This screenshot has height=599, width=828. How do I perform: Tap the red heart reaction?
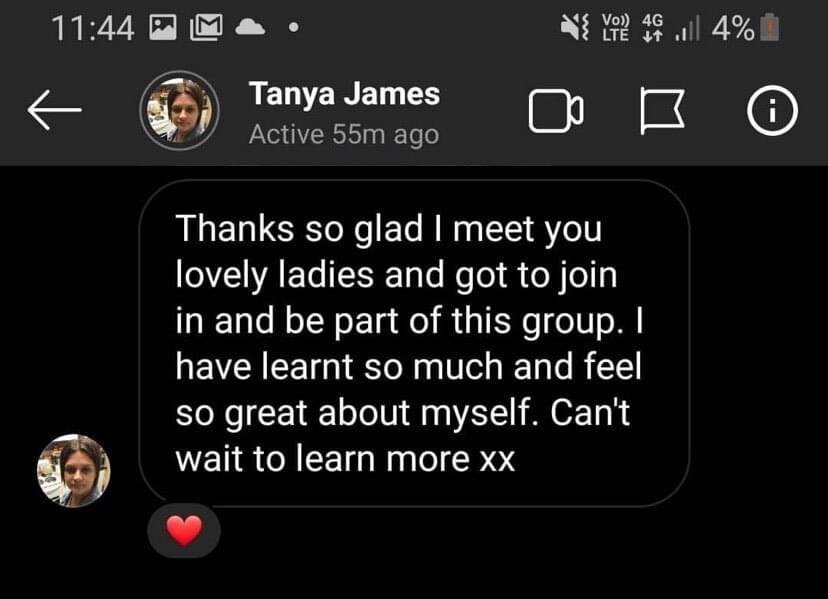tap(184, 530)
